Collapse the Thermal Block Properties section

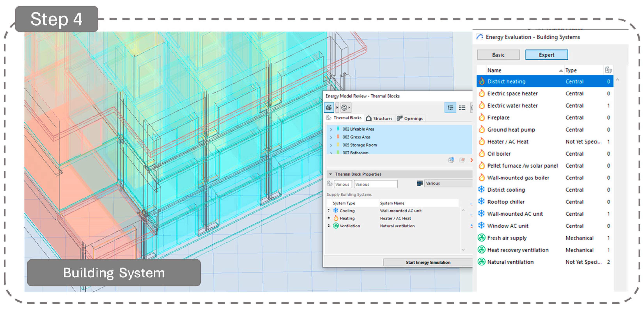click(331, 174)
